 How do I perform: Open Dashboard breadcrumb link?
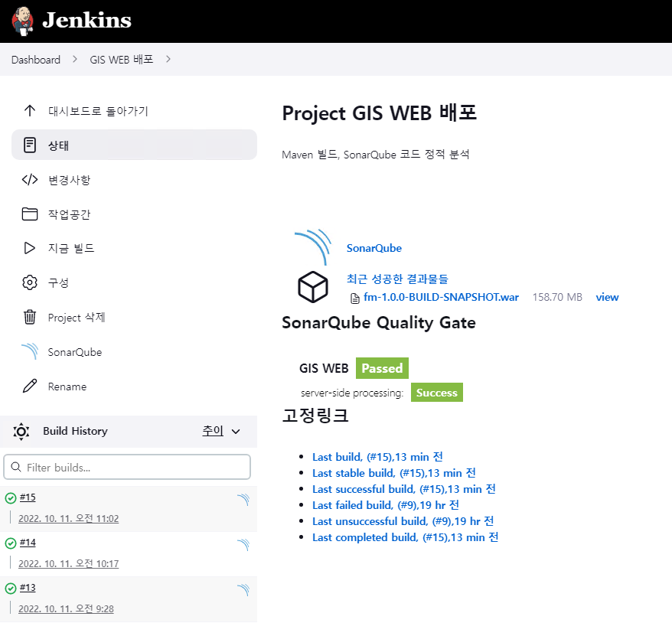(35, 60)
